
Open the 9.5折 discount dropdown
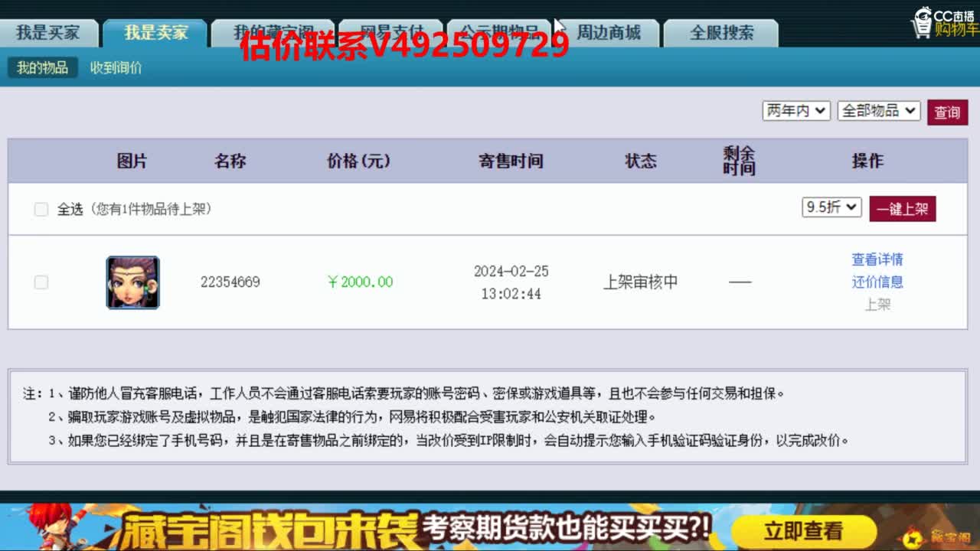[x=831, y=207]
